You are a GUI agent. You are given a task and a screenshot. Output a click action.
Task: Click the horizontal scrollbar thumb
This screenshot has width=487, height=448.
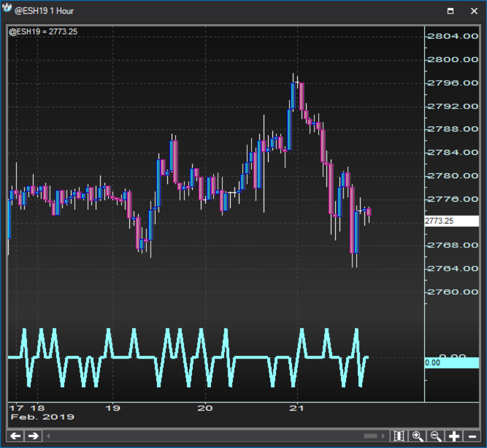pyautogui.click(x=370, y=436)
